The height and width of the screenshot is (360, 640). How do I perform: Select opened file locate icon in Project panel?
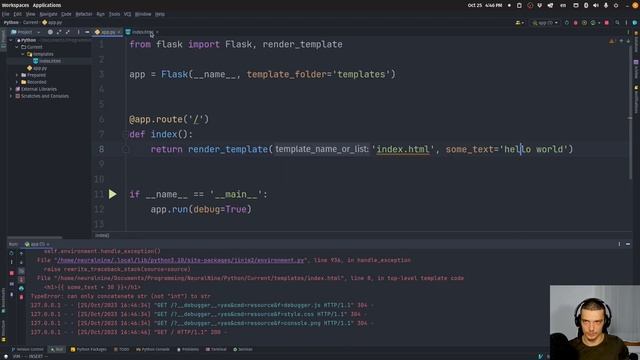(50, 32)
